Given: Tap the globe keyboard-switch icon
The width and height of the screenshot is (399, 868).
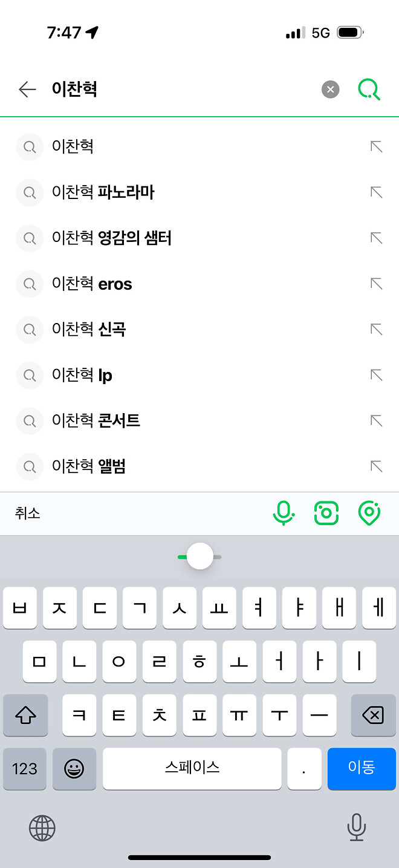Looking at the screenshot, I should click(41, 828).
